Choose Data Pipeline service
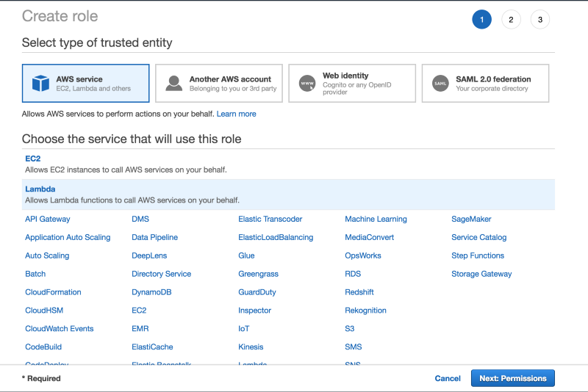Screen dimensions: 588x392 pyautogui.click(x=155, y=237)
